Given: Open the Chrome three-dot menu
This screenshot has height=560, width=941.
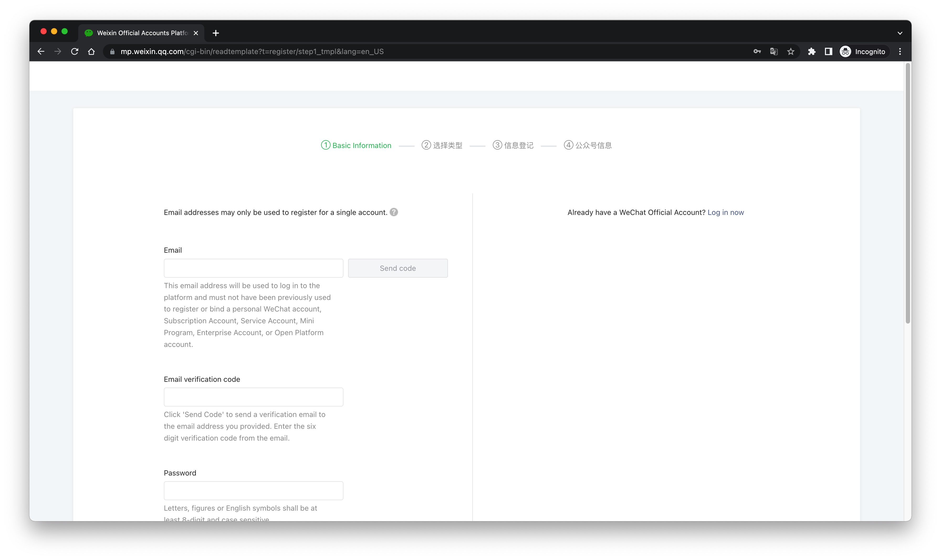Looking at the screenshot, I should [x=900, y=52].
